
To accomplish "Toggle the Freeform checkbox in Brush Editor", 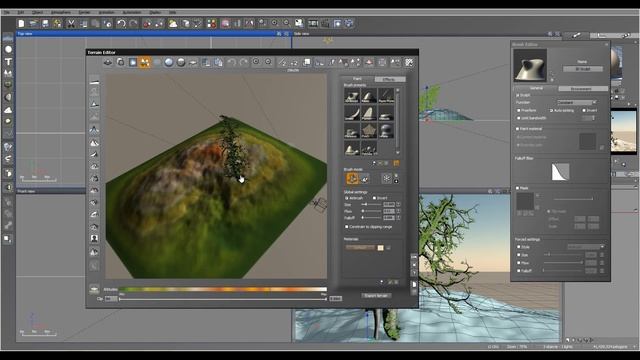I will (518, 111).
